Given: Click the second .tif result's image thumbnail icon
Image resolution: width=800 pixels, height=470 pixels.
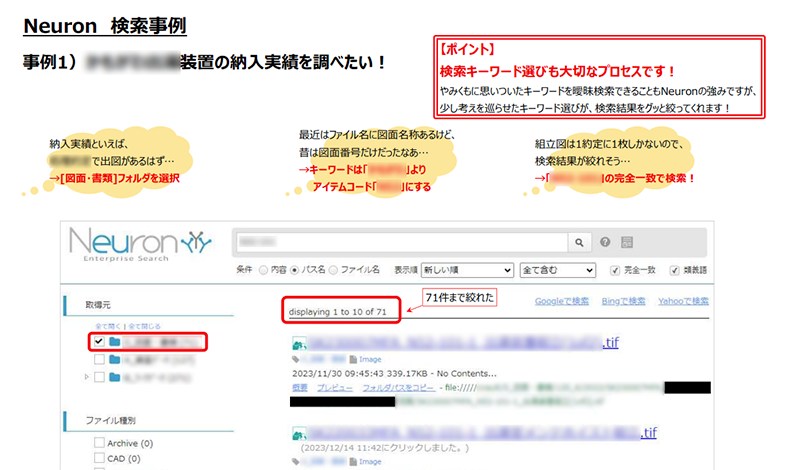Looking at the screenshot, I should coord(299,434).
